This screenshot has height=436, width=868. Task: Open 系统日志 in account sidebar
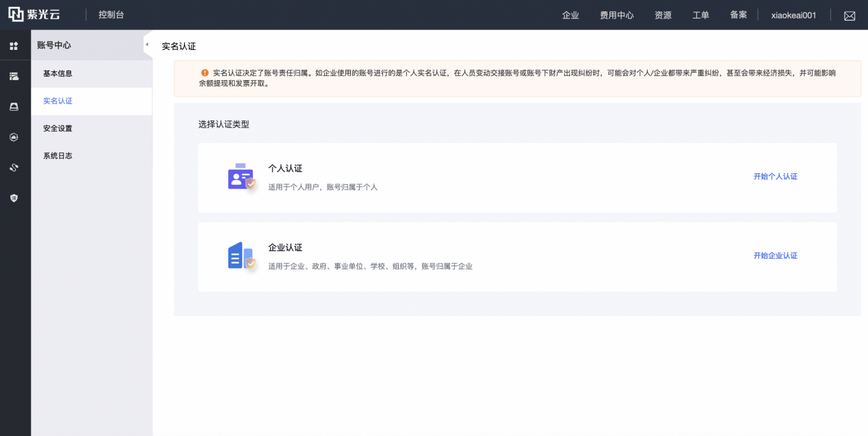[57, 155]
